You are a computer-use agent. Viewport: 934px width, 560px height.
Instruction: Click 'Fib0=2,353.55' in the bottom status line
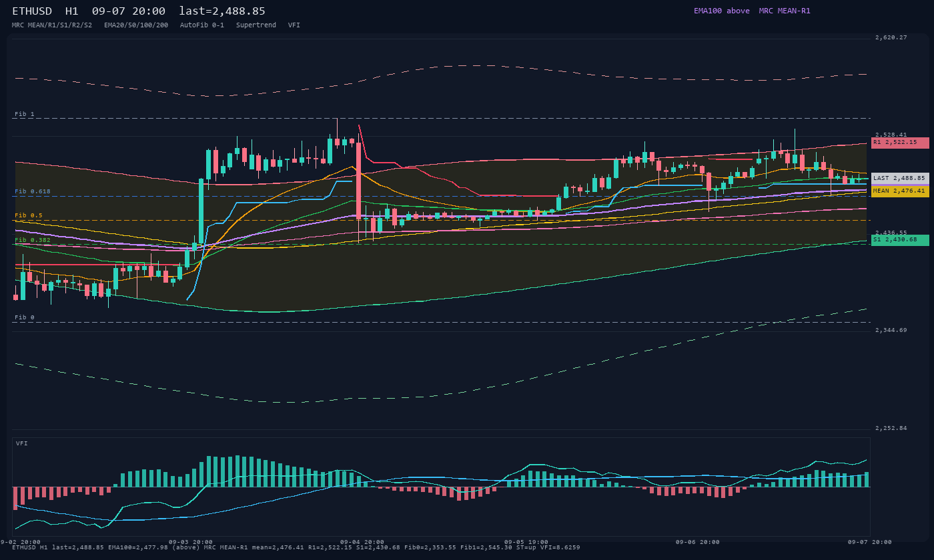(430, 548)
